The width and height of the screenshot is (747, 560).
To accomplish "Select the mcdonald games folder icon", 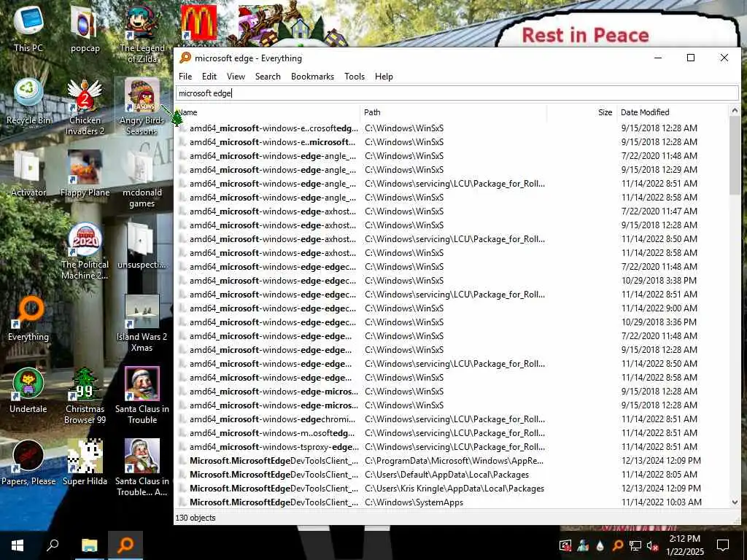I will [142, 179].
